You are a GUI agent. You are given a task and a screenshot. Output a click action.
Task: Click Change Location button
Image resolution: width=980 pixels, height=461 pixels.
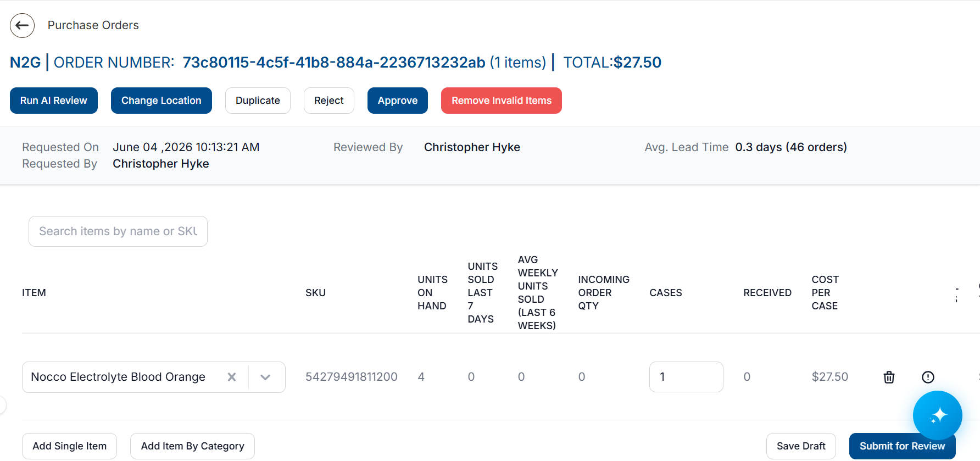[x=162, y=101]
